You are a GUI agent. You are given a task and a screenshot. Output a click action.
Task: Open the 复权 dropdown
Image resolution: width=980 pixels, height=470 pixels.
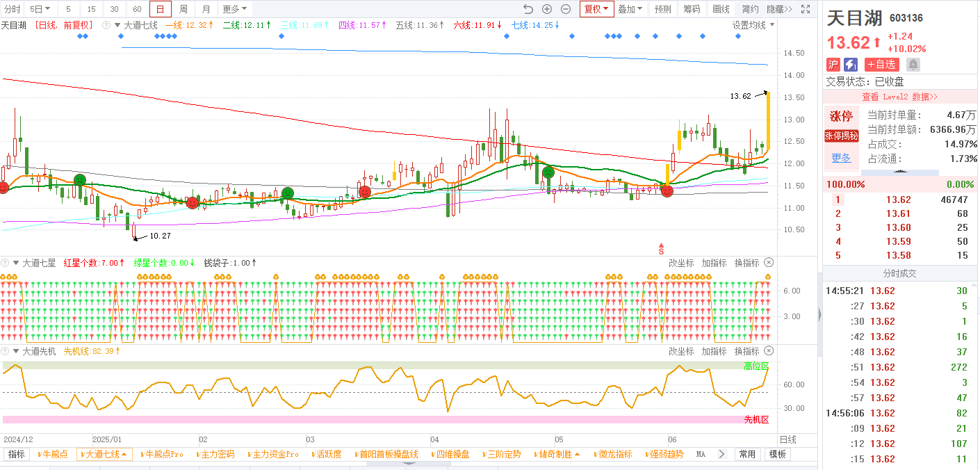pos(596,9)
